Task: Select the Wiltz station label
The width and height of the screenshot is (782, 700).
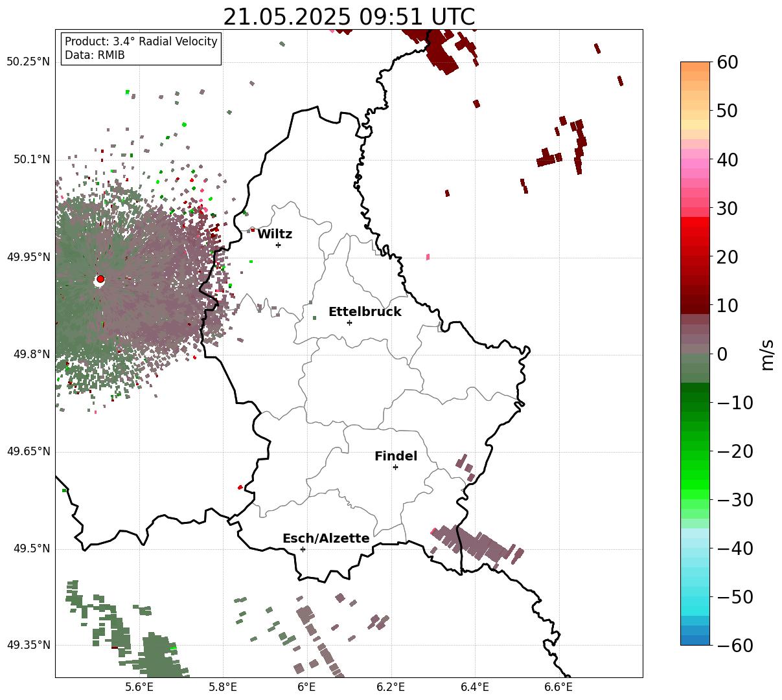Action: [275, 234]
